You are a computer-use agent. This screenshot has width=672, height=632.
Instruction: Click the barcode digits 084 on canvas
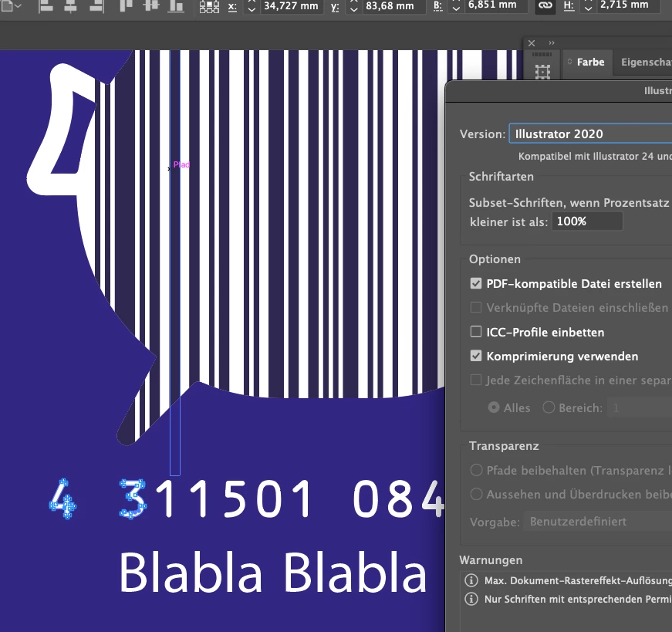pyautogui.click(x=399, y=499)
